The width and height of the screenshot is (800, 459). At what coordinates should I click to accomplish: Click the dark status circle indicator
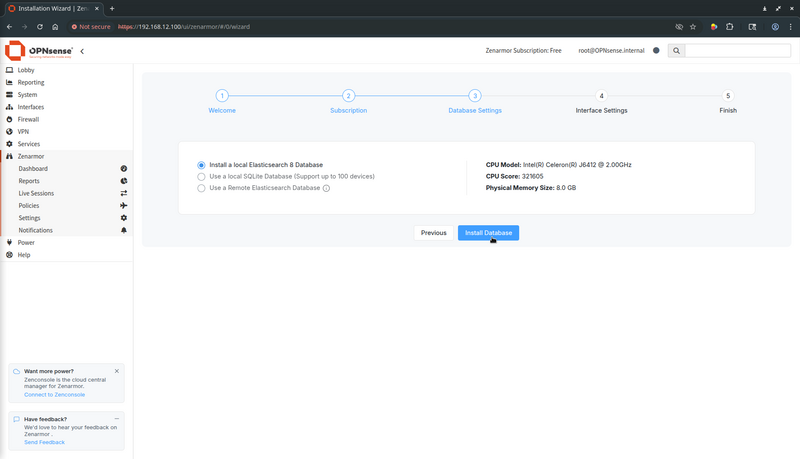pyautogui.click(x=656, y=50)
